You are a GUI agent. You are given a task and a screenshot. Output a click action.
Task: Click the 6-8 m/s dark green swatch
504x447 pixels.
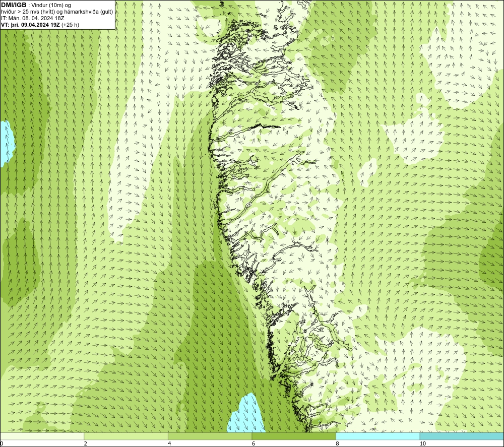294,436
